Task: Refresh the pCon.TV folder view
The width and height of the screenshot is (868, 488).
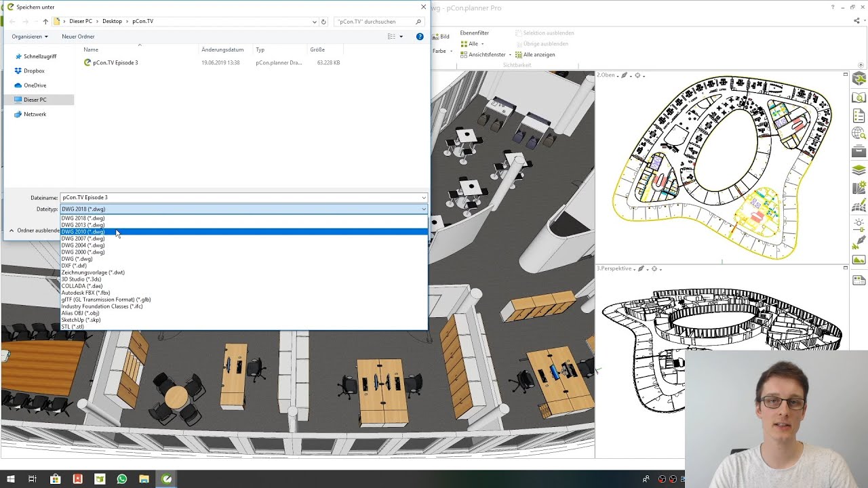Action: tap(323, 22)
